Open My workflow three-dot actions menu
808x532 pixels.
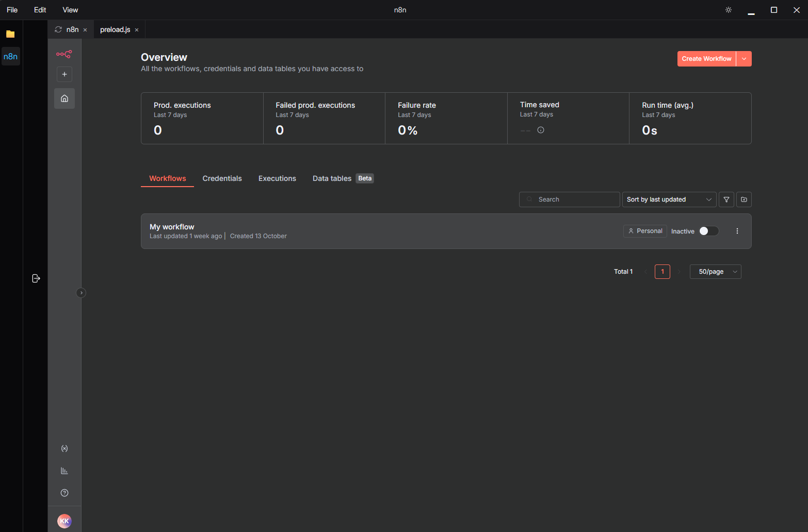pos(737,231)
